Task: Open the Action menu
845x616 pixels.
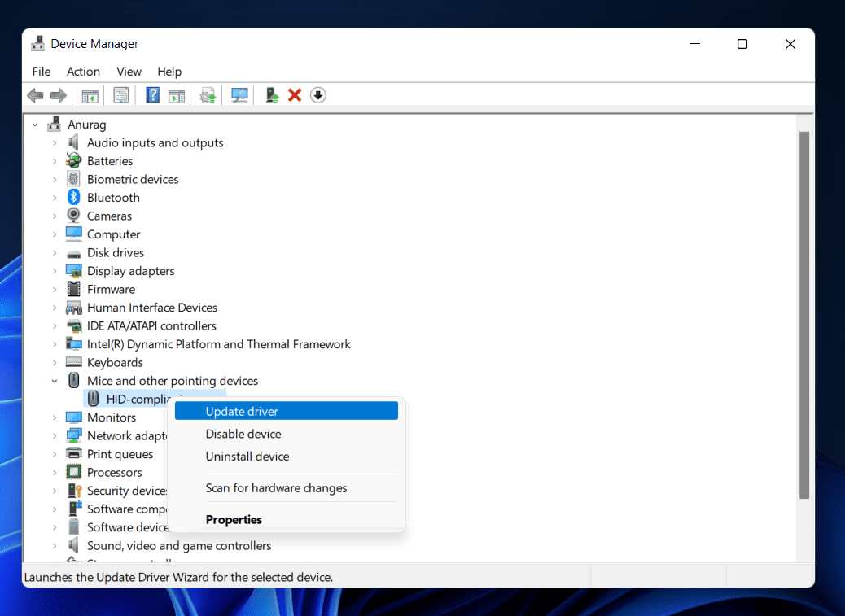Action: pyautogui.click(x=83, y=72)
